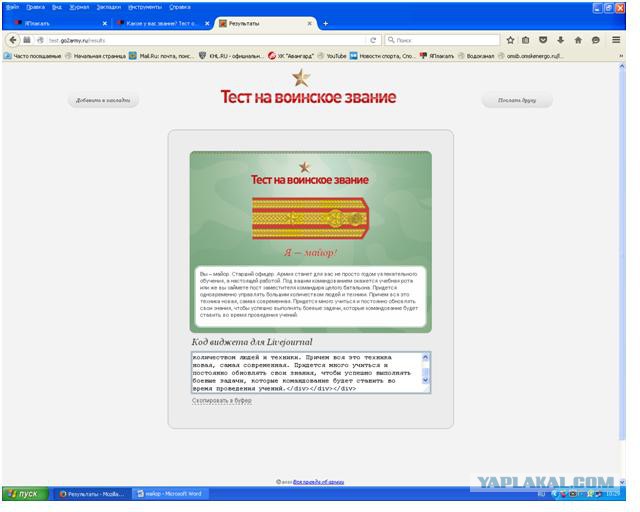Click the 'Послать другу' button
Image resolution: width=640 pixels, height=512 pixels.
[x=517, y=100]
